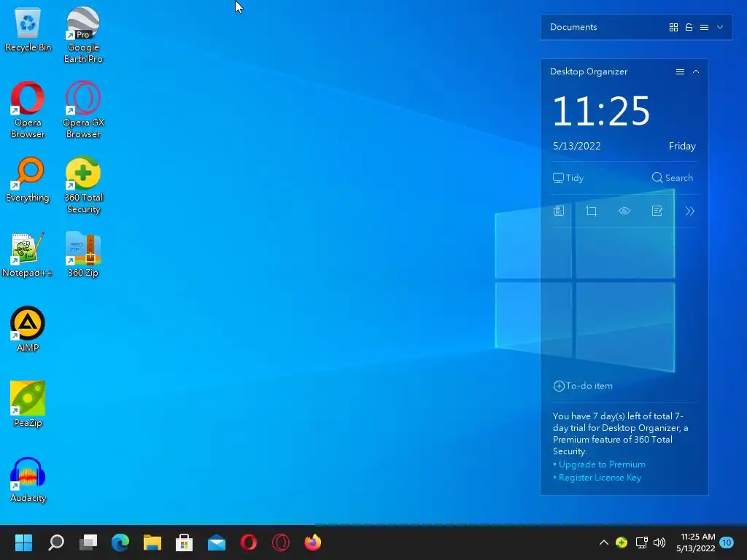Launch Firefox from the taskbar
747x560 pixels.
click(312, 542)
